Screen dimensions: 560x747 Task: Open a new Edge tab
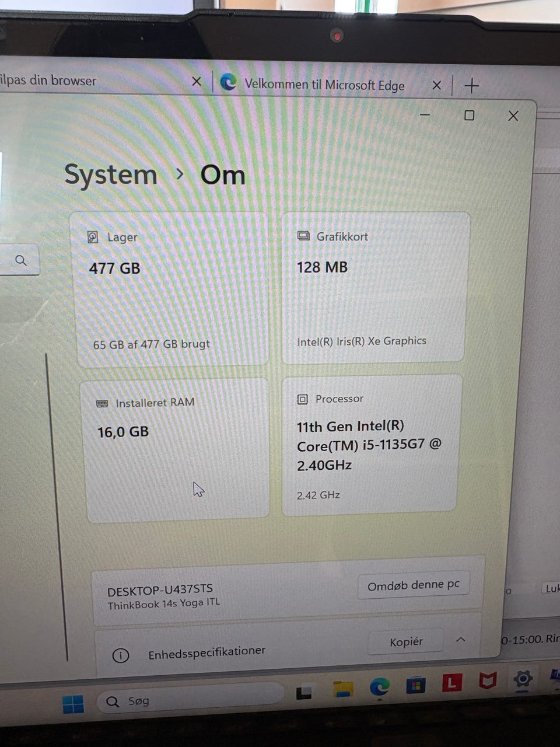tap(471, 86)
